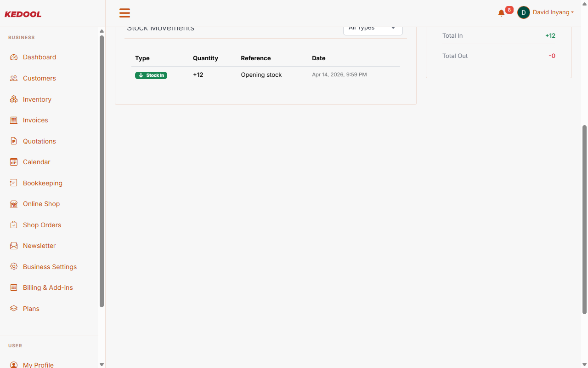Click the Plans layers icon
The image size is (588, 368).
tap(14, 309)
